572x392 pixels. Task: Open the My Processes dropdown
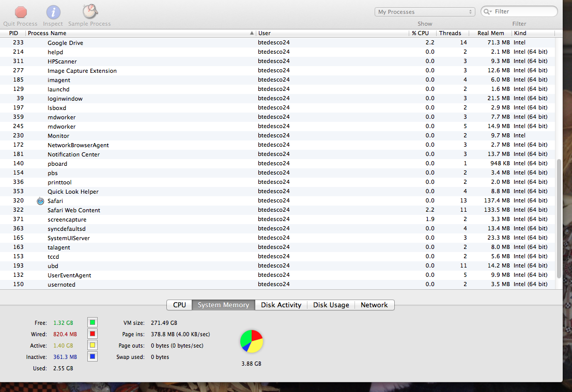tap(425, 12)
